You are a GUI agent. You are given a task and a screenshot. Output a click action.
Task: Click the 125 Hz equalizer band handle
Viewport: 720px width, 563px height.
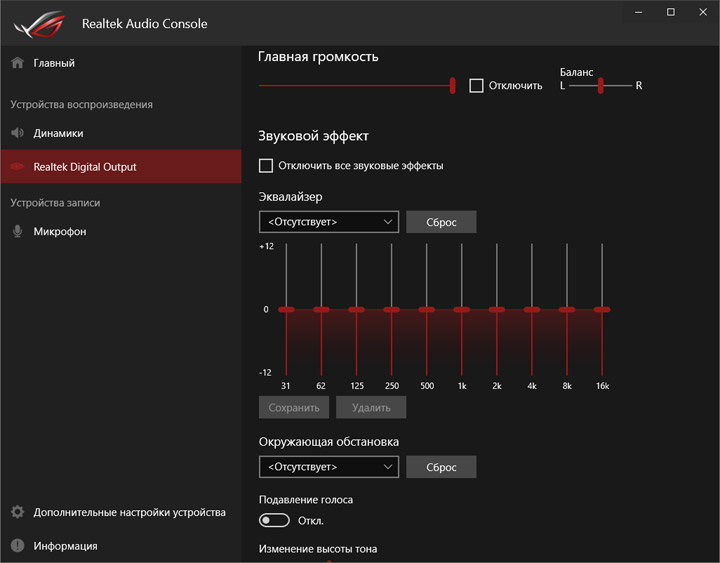pos(356,310)
